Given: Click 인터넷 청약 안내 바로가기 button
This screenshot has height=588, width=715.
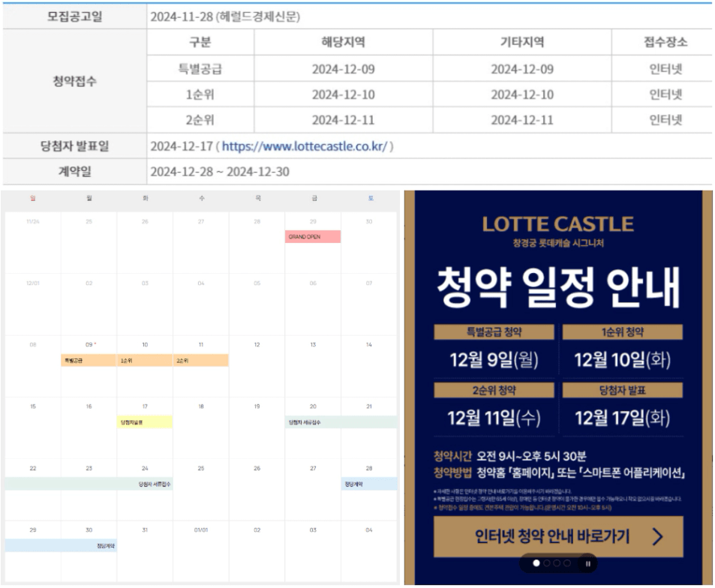Looking at the screenshot, I should [558, 536].
